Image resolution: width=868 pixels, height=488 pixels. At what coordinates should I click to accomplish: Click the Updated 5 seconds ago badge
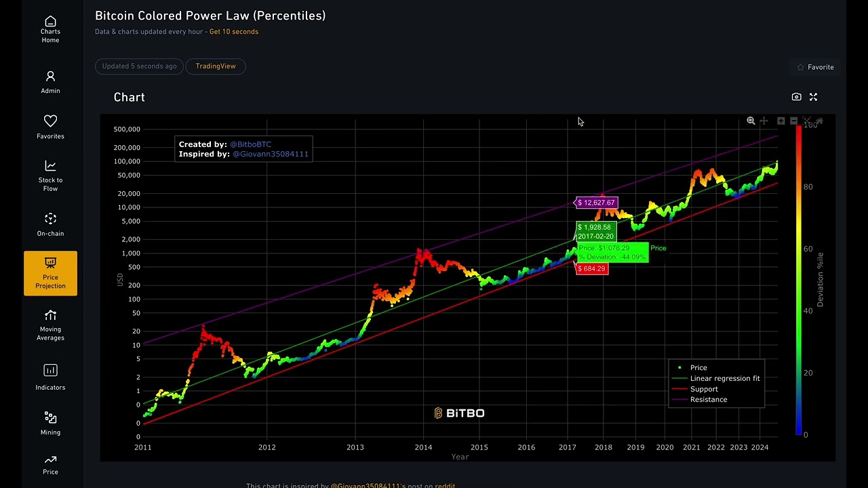[139, 66]
